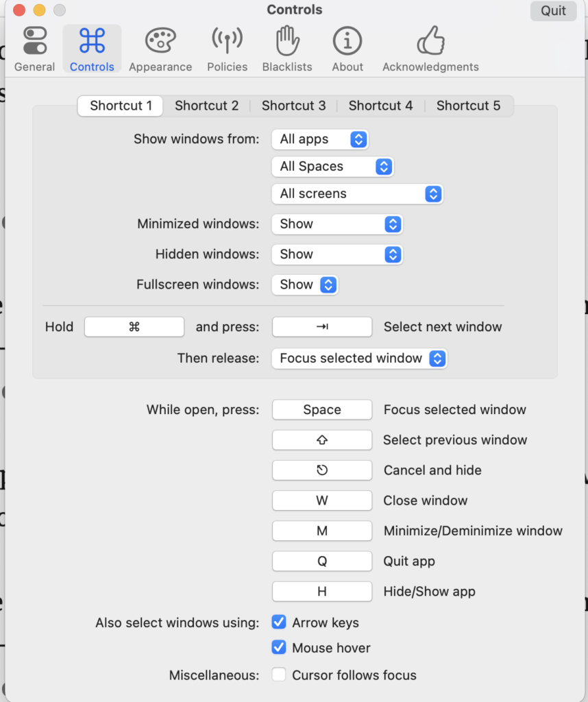Open the Minimized windows Show dropdown
The height and width of the screenshot is (702, 588).
(x=336, y=224)
